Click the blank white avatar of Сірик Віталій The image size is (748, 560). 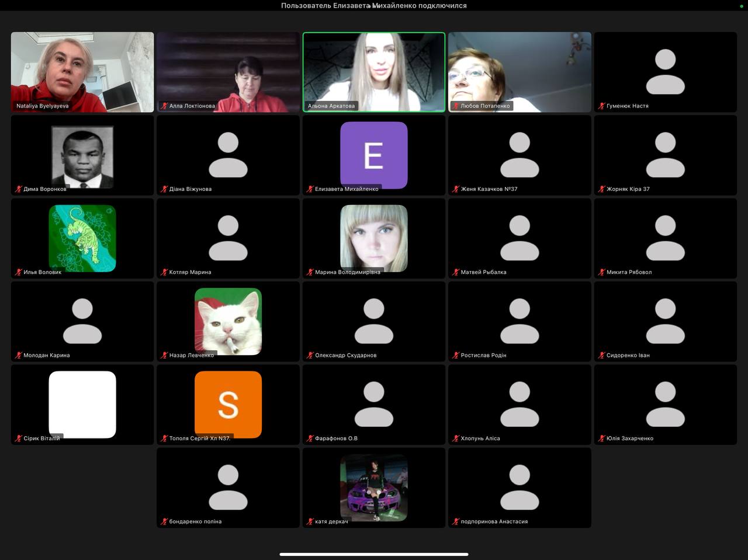tap(82, 404)
